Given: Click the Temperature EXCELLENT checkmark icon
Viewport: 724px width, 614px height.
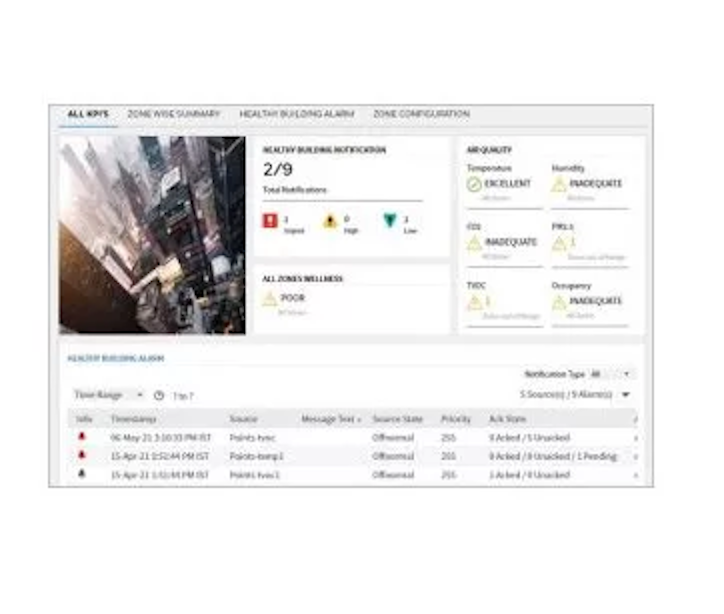Looking at the screenshot, I should 474,184.
